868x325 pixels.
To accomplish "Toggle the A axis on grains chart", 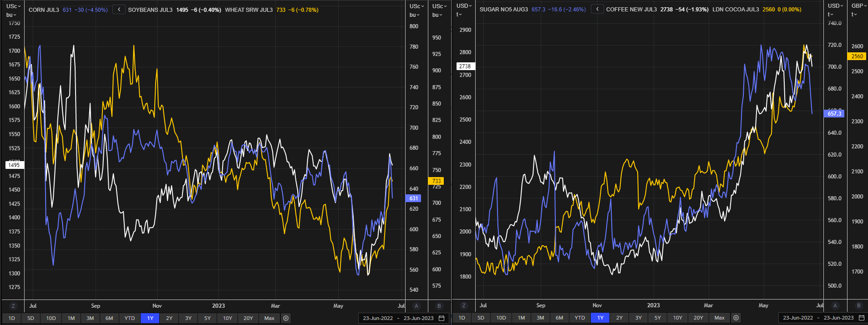I will point(416,306).
